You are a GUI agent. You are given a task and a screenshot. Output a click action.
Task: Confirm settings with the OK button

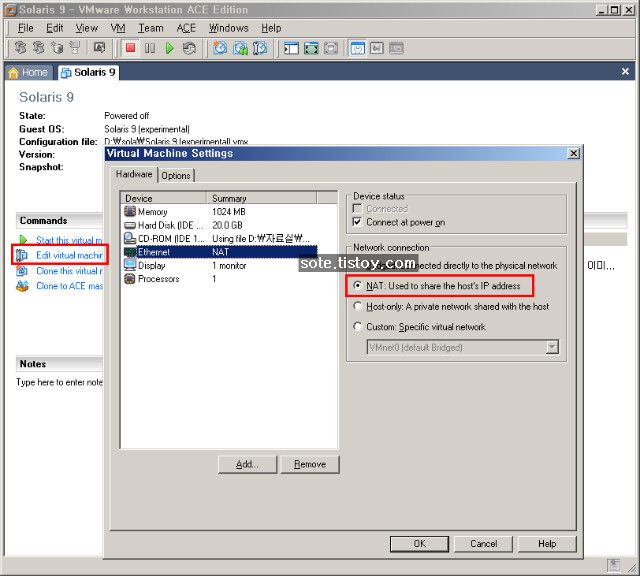point(419,544)
